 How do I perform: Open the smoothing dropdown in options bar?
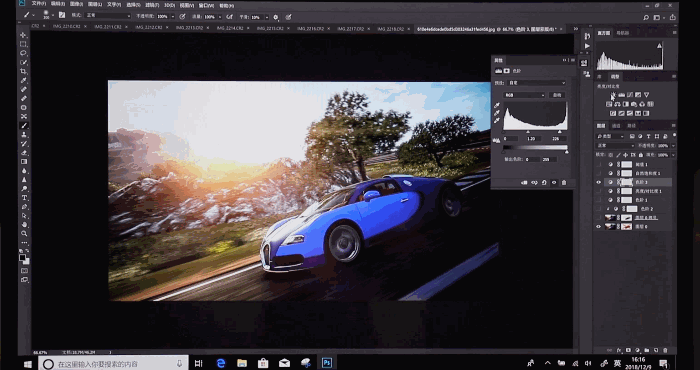pos(267,17)
